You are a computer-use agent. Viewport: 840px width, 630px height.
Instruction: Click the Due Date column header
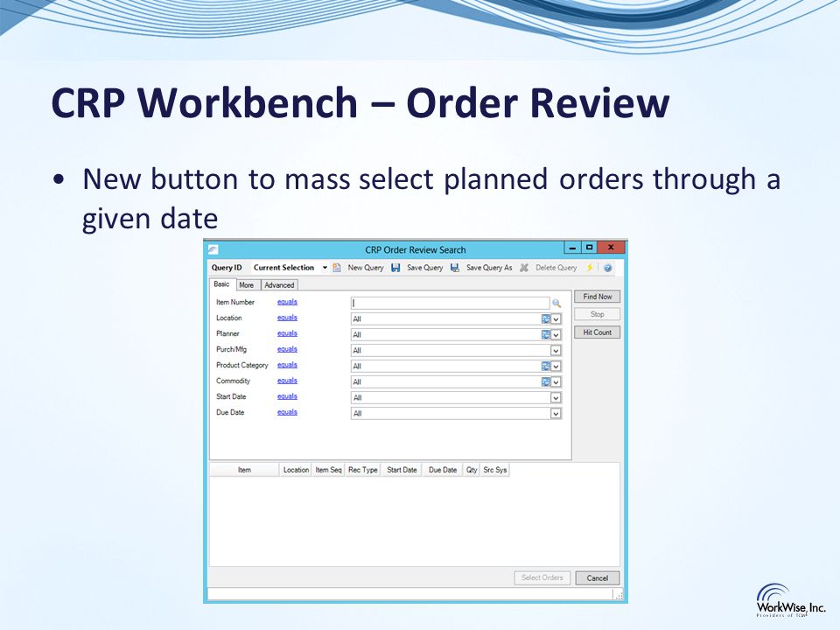coord(443,470)
